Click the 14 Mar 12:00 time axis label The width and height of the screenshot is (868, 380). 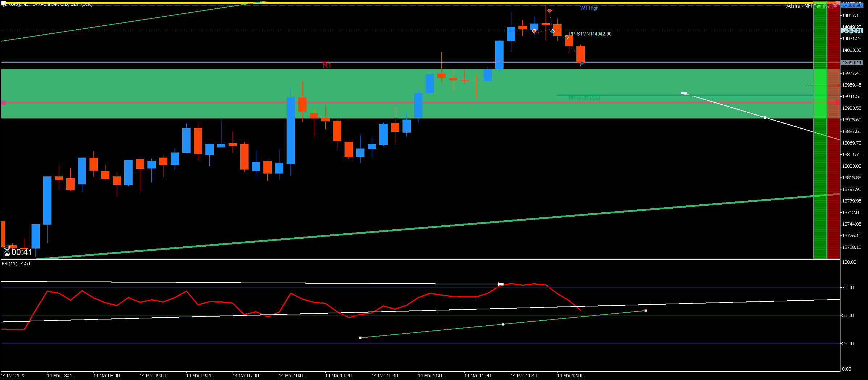click(570, 375)
